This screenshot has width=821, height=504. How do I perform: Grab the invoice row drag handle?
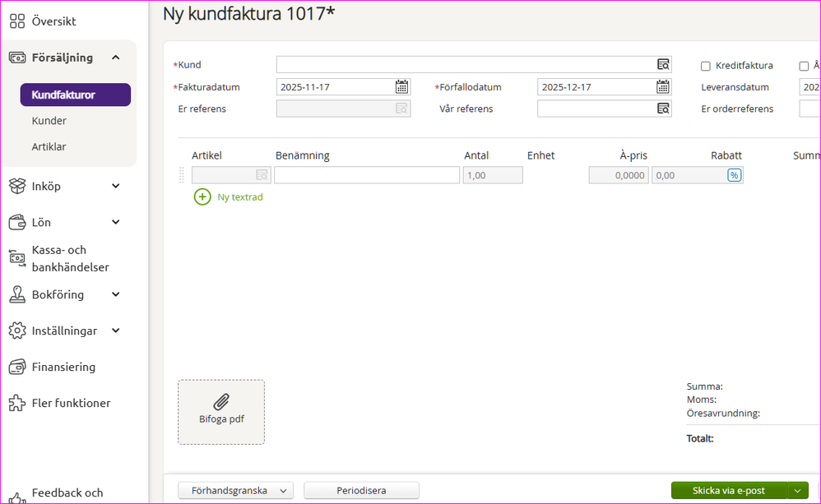182,175
